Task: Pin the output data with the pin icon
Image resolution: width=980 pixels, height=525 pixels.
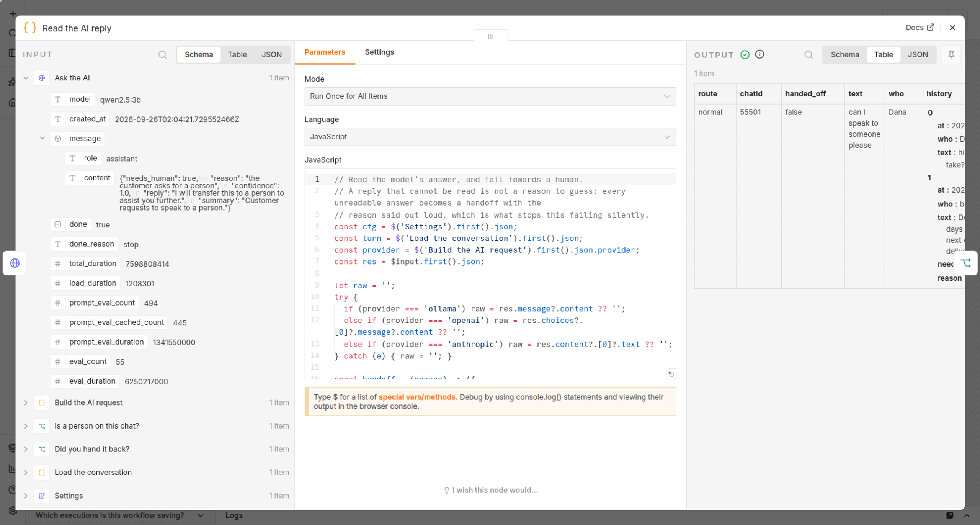Action: [951, 55]
